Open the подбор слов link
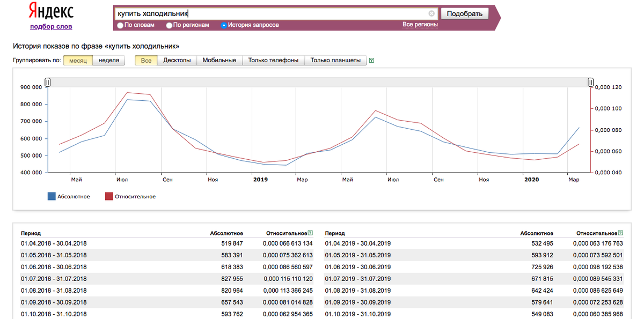Viewport: 644px width, 319px height. pos(51,26)
